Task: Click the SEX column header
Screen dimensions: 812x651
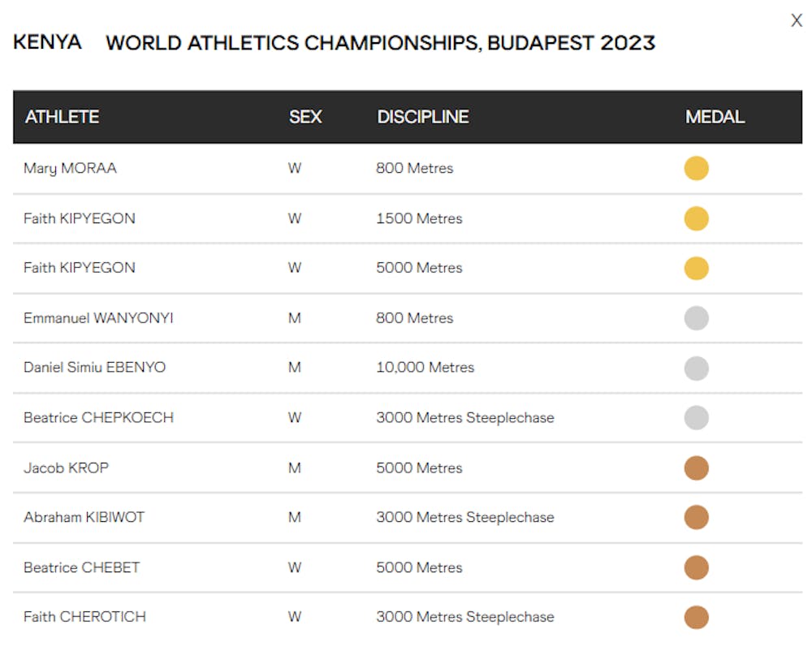Action: (x=305, y=117)
